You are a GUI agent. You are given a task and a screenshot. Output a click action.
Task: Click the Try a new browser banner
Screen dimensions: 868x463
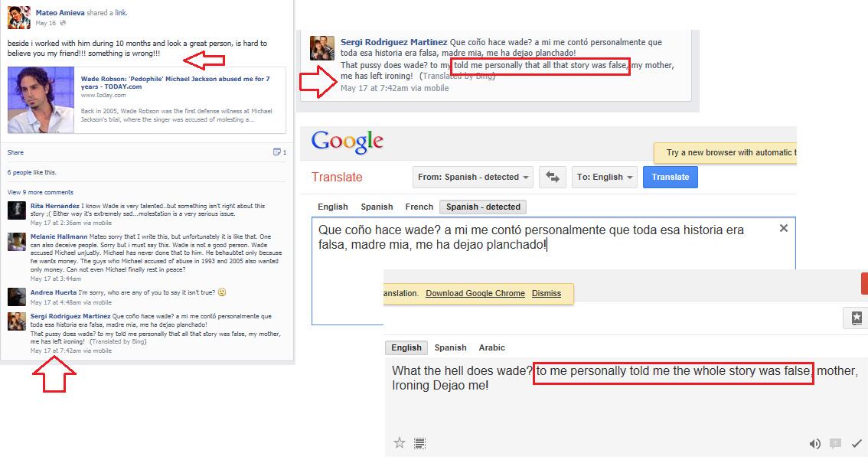726,152
